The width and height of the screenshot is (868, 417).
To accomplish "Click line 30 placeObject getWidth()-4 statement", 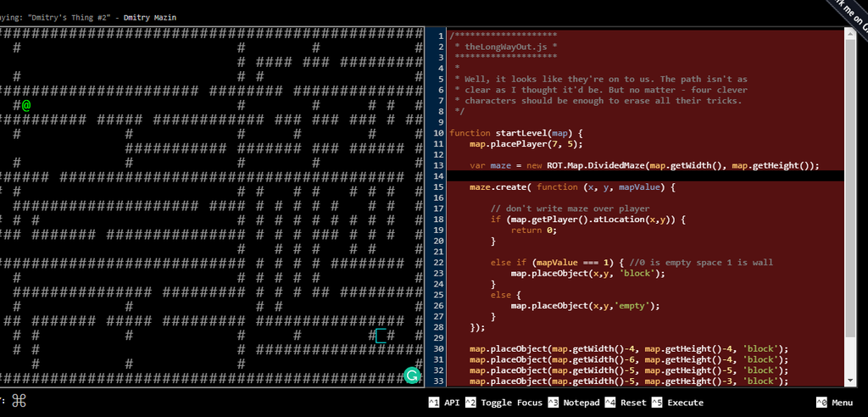I will 629,349.
